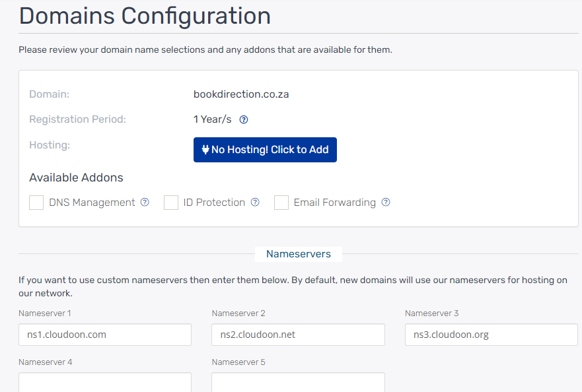This screenshot has width=582, height=392.
Task: Click the DNS Management label text
Action: tap(92, 203)
